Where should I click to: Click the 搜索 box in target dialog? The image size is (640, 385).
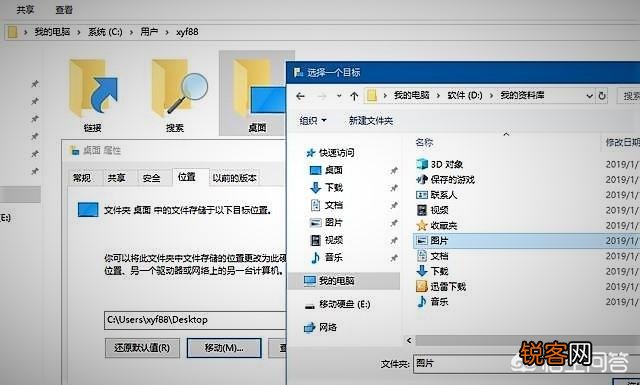click(x=629, y=96)
